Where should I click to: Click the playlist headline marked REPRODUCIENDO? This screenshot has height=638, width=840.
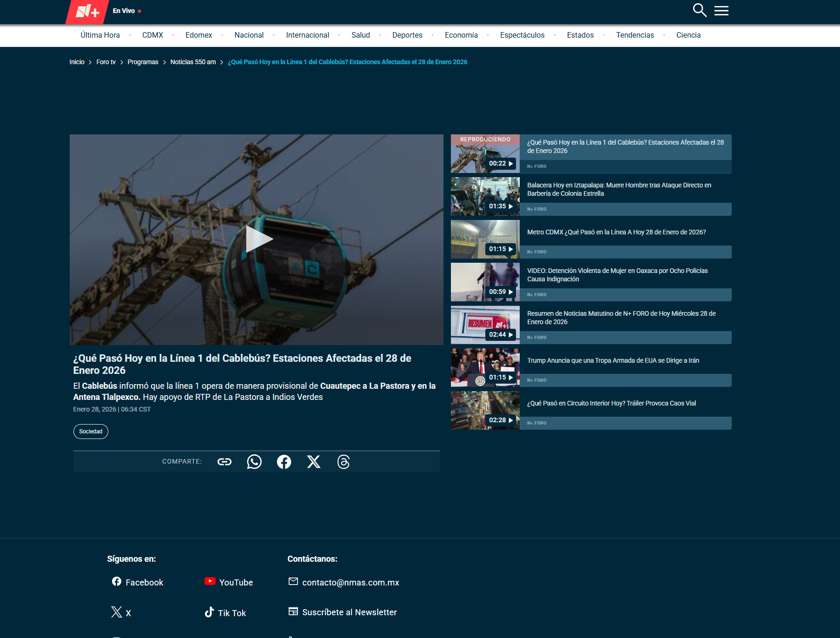click(x=626, y=146)
